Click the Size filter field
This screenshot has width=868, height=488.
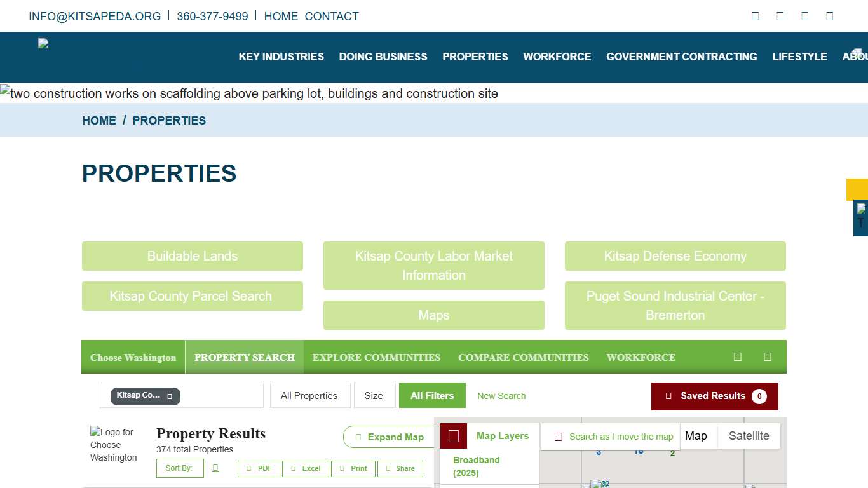click(x=374, y=395)
